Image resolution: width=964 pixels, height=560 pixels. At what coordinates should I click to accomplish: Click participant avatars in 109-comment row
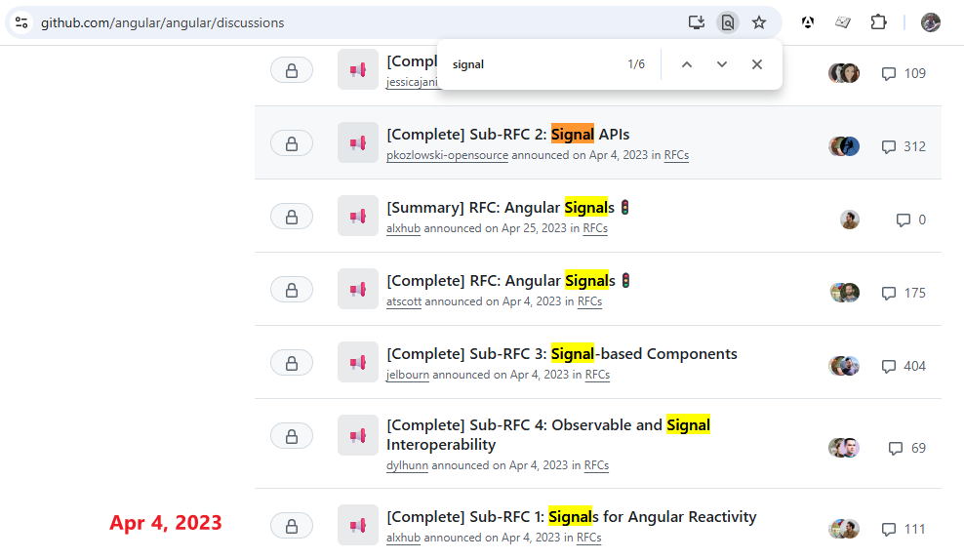pyautogui.click(x=844, y=73)
